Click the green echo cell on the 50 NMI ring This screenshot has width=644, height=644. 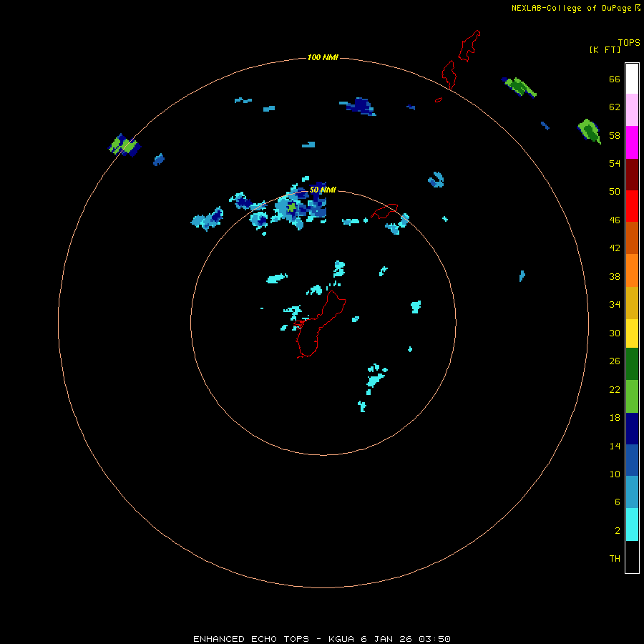click(291, 208)
